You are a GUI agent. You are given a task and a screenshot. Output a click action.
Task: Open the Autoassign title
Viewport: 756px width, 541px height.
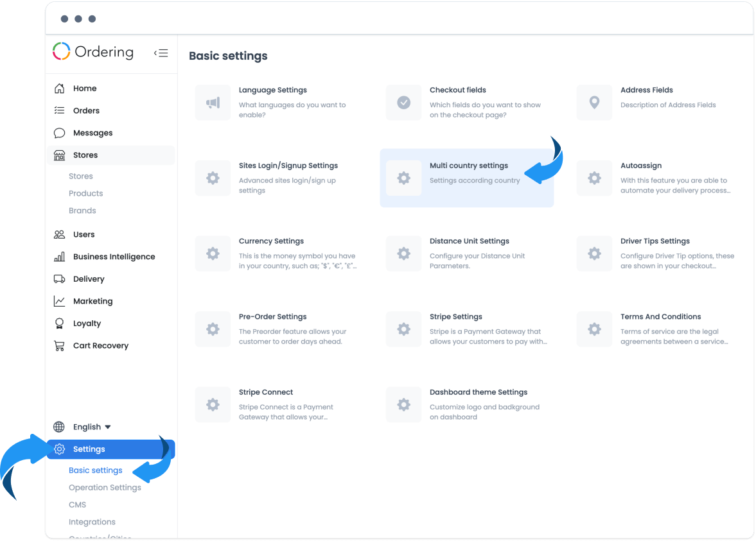pos(641,166)
